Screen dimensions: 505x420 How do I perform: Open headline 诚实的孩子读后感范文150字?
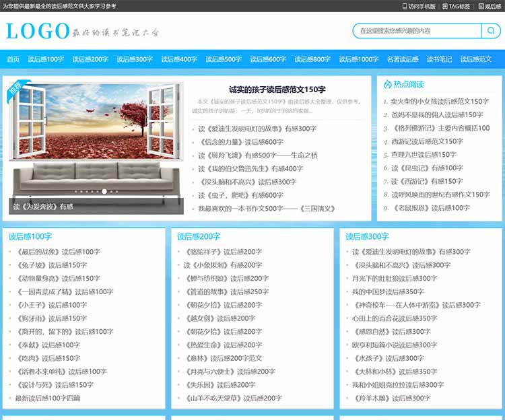[277, 89]
